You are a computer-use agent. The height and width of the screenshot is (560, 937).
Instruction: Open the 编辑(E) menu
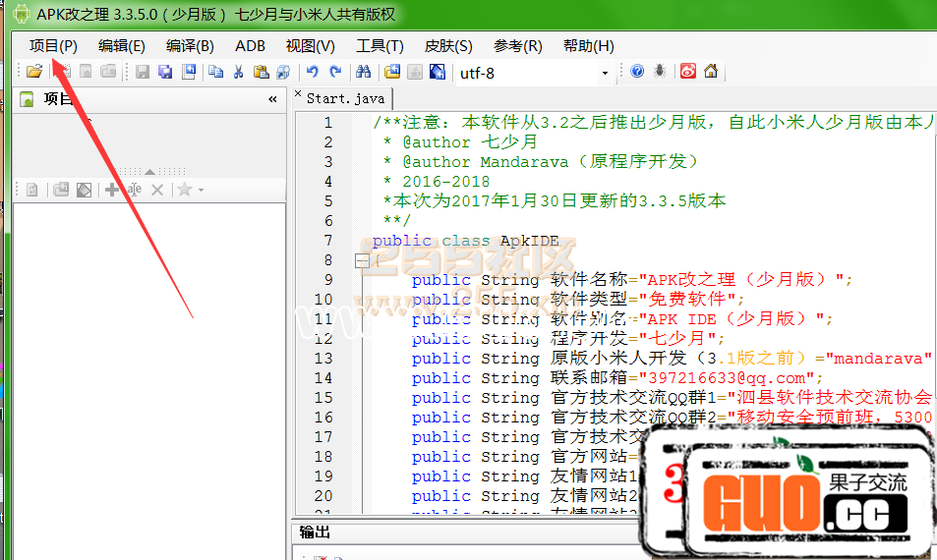[x=121, y=46]
